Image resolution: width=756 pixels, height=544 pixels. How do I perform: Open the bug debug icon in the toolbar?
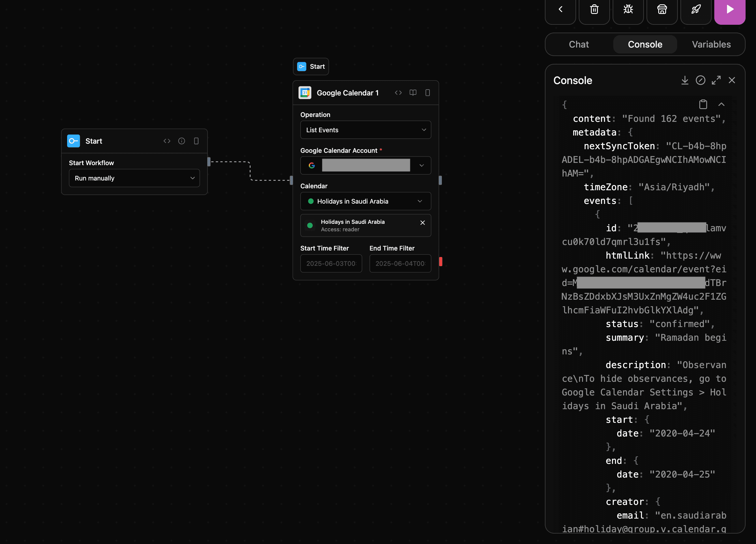(628, 9)
